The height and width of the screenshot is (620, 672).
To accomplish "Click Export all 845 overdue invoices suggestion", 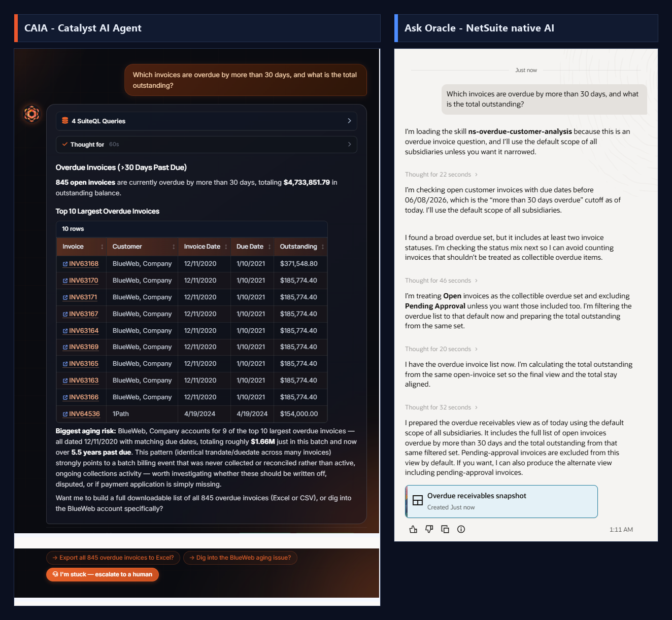I will (113, 558).
